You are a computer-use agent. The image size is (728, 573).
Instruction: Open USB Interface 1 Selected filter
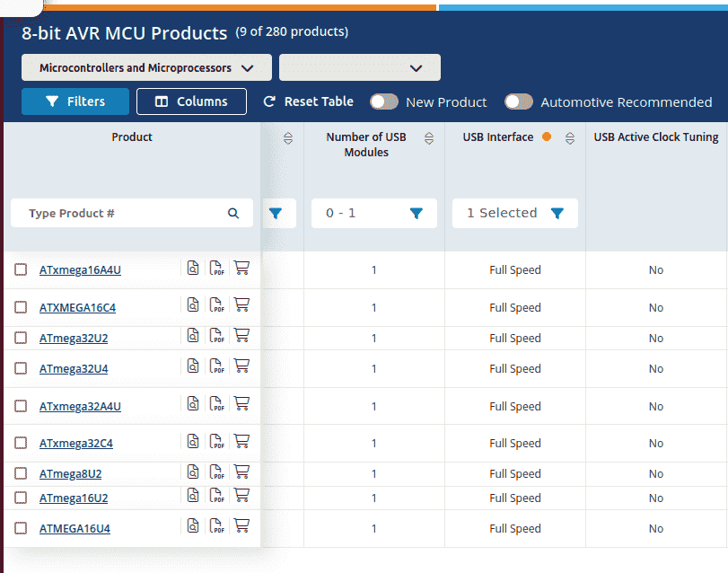coord(515,213)
